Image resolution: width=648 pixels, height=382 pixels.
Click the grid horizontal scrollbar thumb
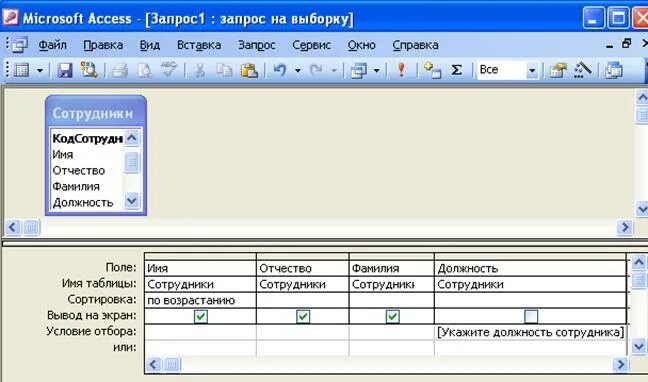tap(172, 364)
